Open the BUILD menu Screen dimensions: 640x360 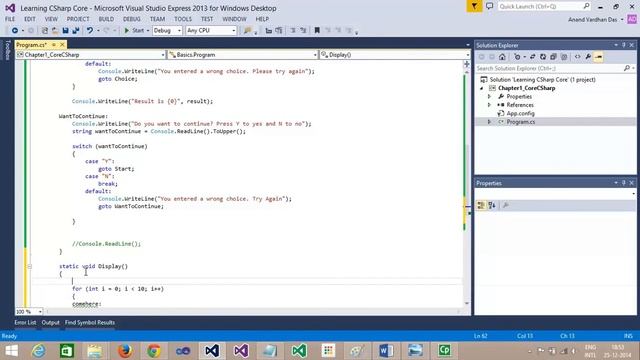coord(106,19)
